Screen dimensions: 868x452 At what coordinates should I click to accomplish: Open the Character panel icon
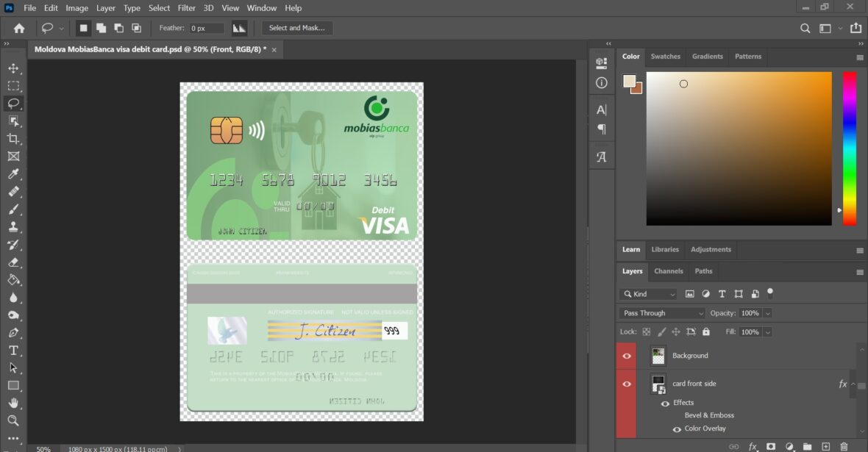601,110
